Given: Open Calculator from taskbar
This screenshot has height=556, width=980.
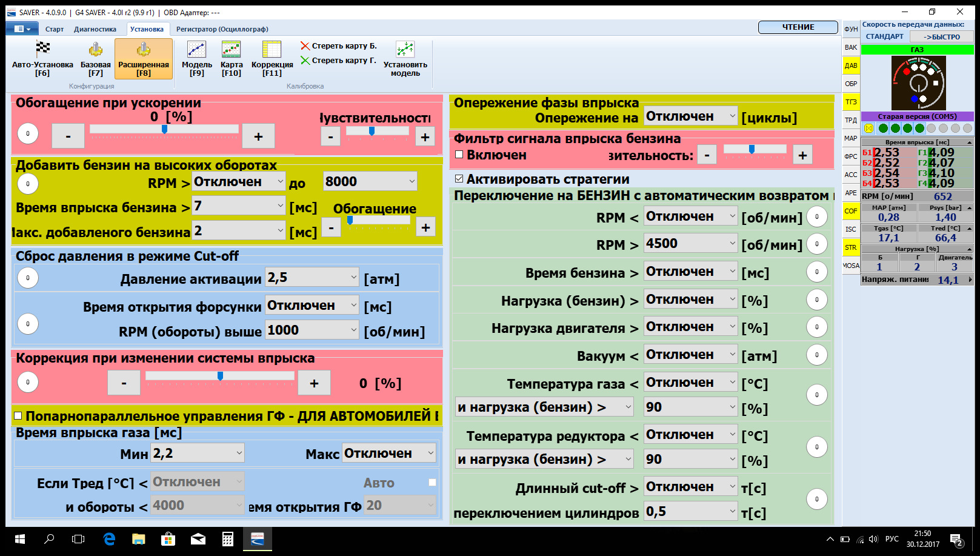Looking at the screenshot, I should 228,539.
